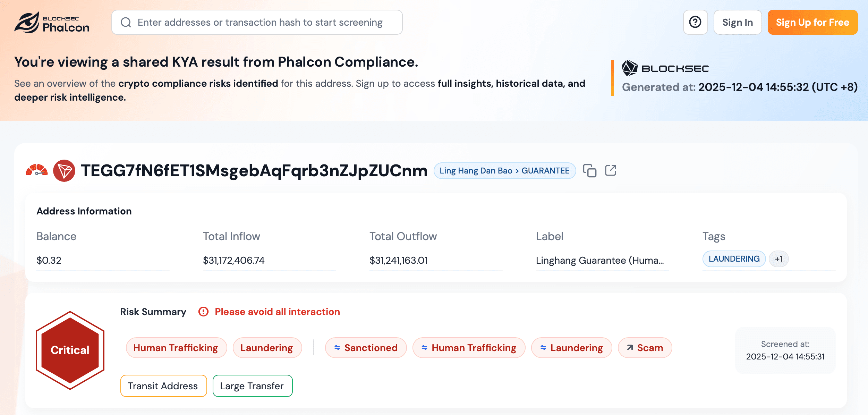This screenshot has width=868, height=415.
Task: Open the external link icon next to address
Action: point(611,171)
